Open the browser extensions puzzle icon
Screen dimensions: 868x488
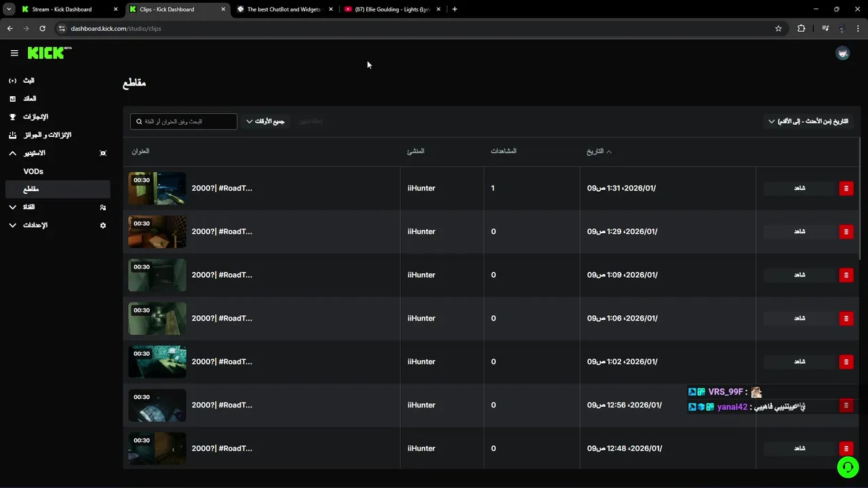802,28
